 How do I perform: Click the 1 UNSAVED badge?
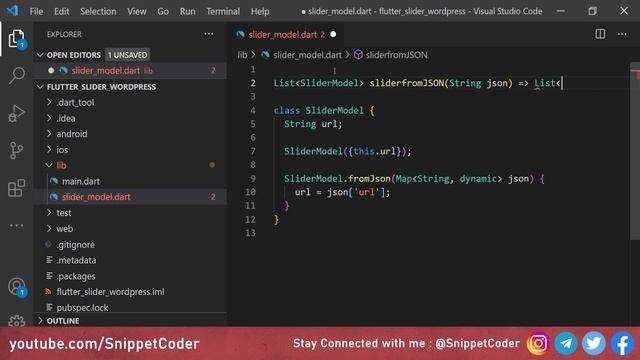click(x=127, y=55)
